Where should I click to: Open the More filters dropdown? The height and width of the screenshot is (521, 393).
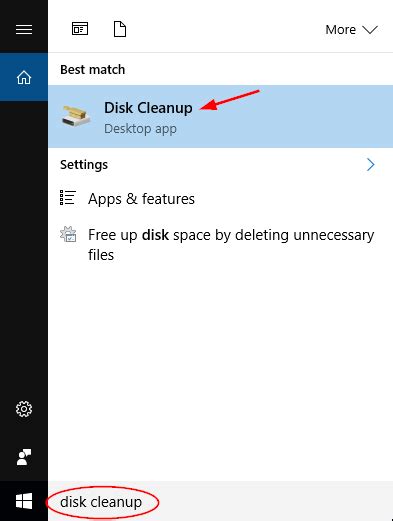(351, 30)
